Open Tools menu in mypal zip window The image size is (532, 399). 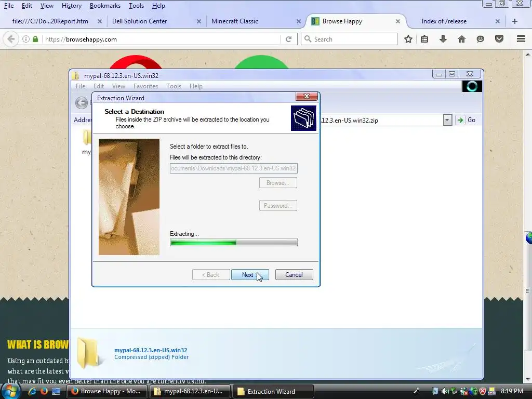[x=174, y=86]
